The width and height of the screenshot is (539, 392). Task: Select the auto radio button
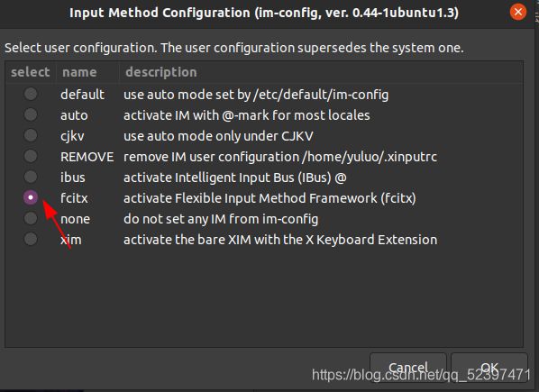(31, 114)
